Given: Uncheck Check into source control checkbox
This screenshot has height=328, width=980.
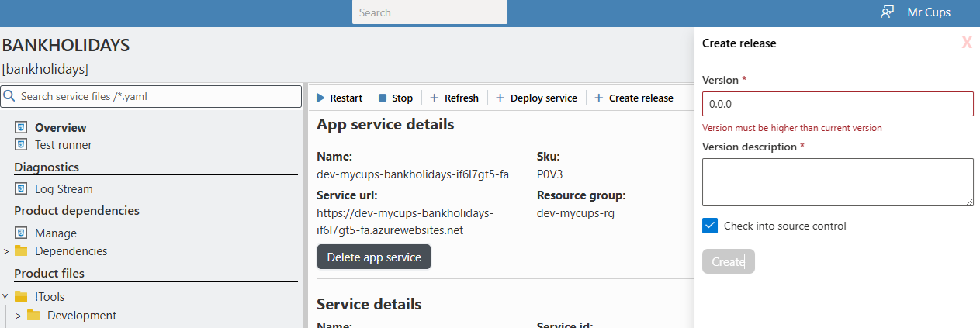Looking at the screenshot, I should click(709, 226).
